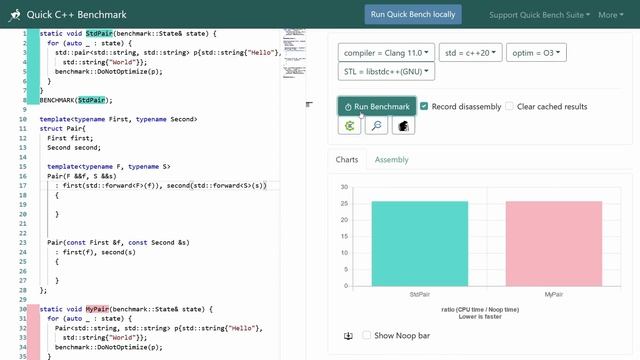Download chart image icon

click(x=348, y=336)
